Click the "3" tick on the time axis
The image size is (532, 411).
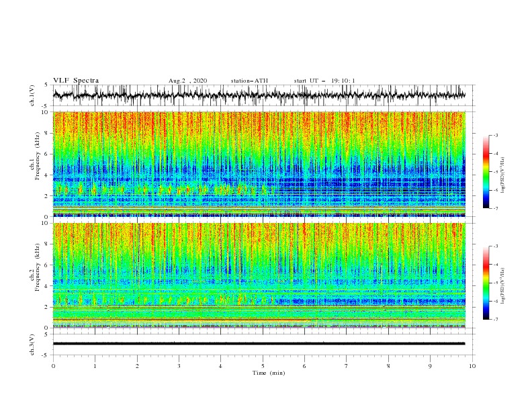click(179, 366)
